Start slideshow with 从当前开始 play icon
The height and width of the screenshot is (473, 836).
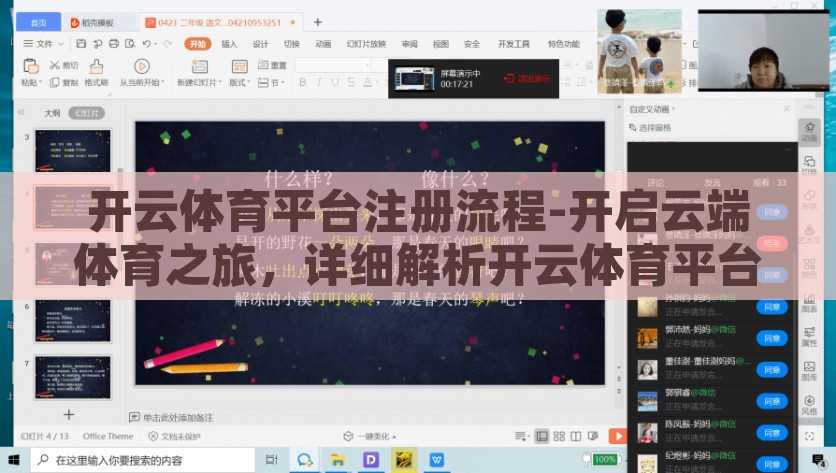coord(142,66)
